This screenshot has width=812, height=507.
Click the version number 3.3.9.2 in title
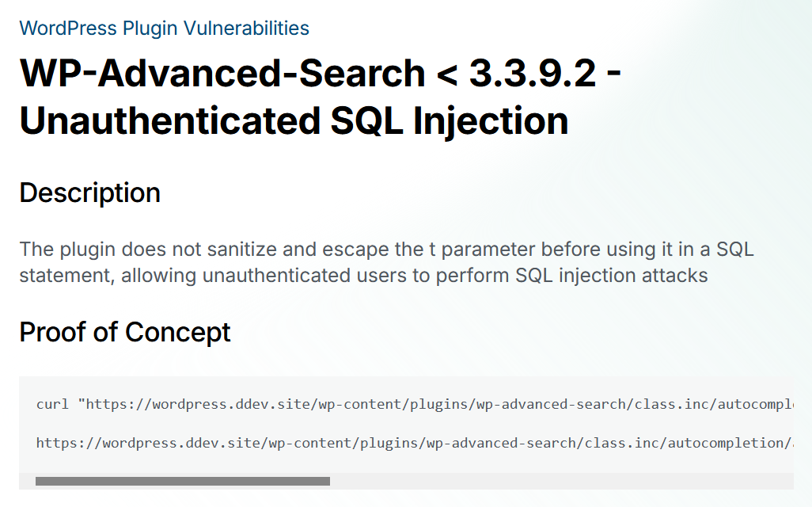[533, 73]
